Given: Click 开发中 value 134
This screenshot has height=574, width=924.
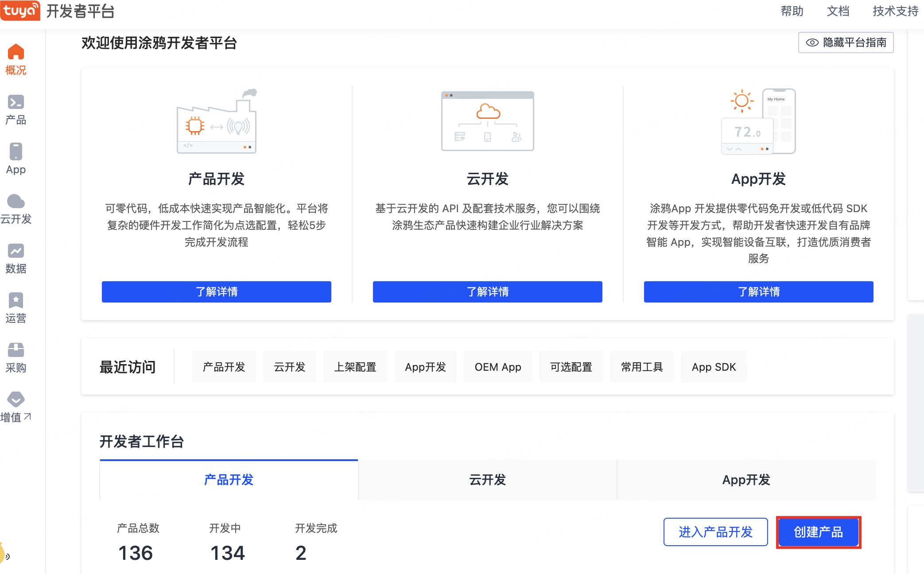Looking at the screenshot, I should (228, 553).
